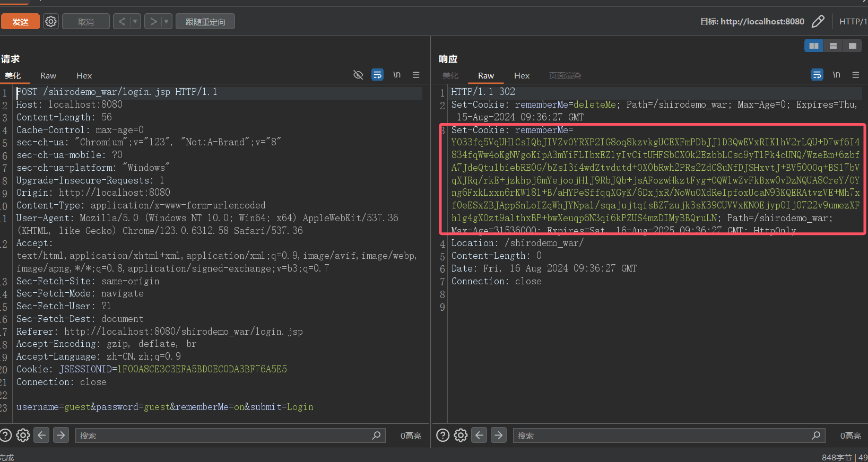Click the Content-Type header line in request
Screen dimensions: 868x462
click(141, 205)
